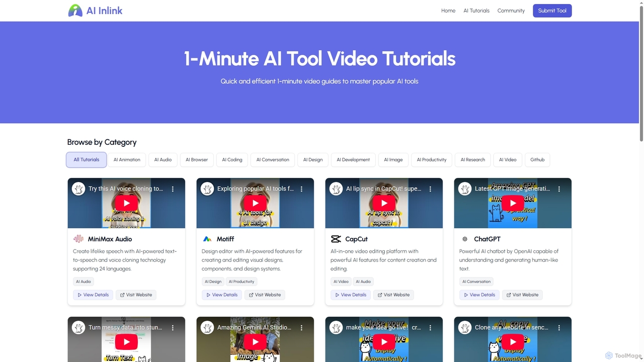Click the AI Productivity tag on Motiff card
644x362 pixels.
pyautogui.click(x=242, y=282)
